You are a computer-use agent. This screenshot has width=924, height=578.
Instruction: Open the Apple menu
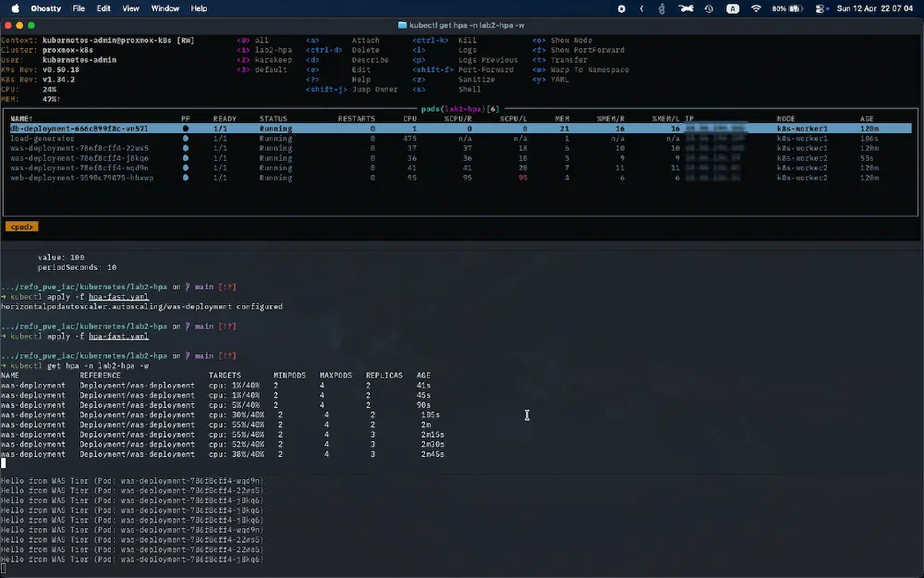16,8
